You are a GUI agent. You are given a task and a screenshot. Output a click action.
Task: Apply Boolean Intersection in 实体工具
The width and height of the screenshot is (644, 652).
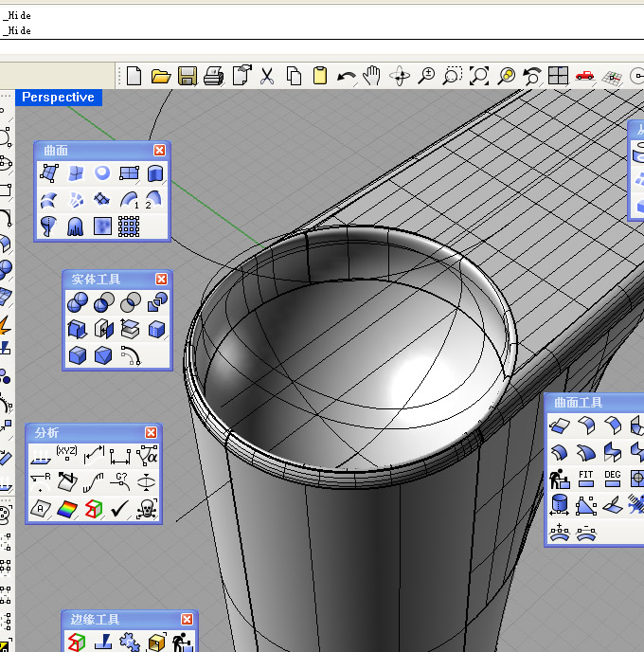tap(131, 302)
